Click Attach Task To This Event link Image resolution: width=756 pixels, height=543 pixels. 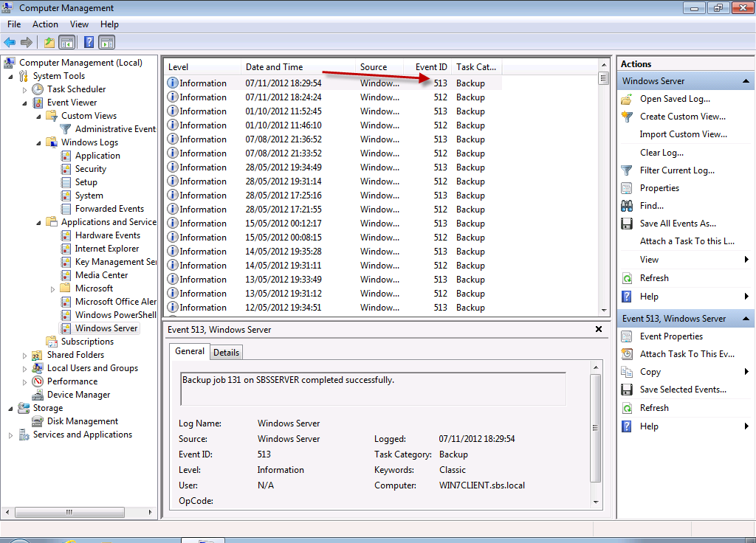click(687, 354)
